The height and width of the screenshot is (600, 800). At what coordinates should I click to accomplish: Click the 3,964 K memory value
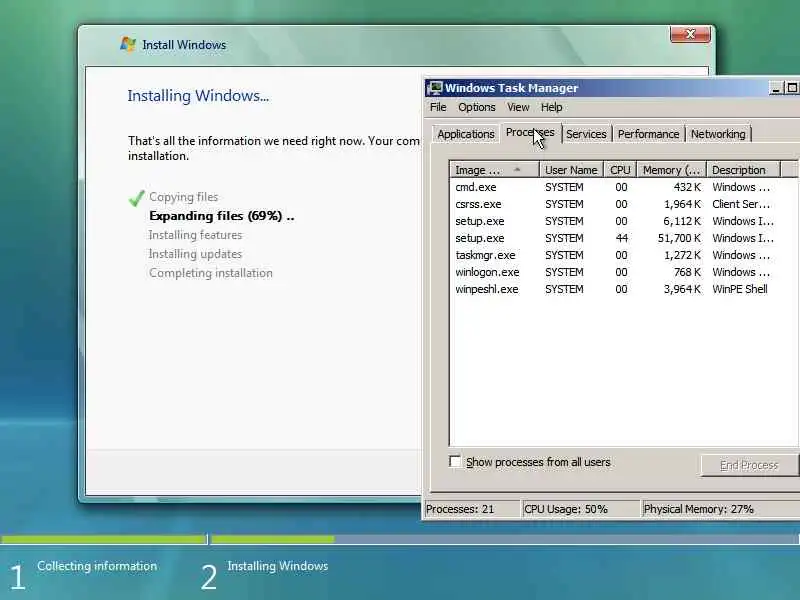pyautogui.click(x=682, y=289)
